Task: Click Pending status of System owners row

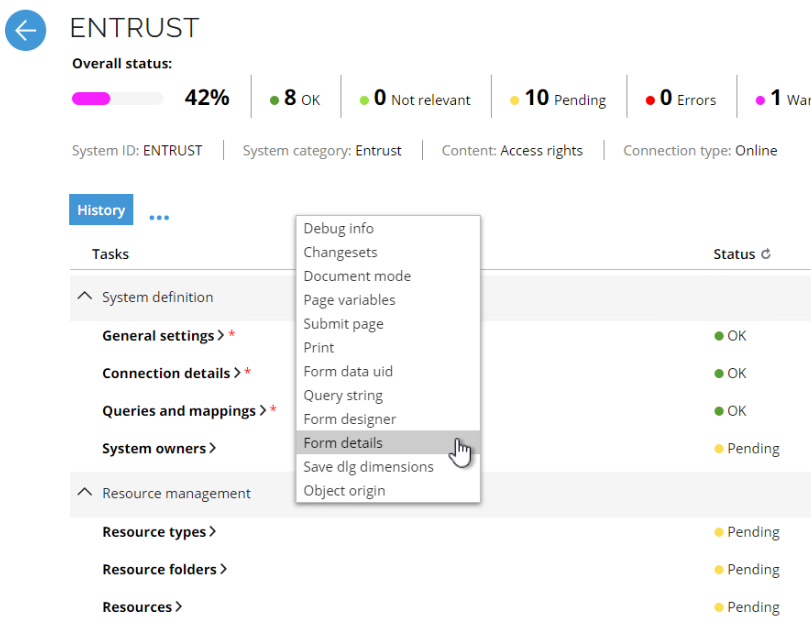Action: 746,448
